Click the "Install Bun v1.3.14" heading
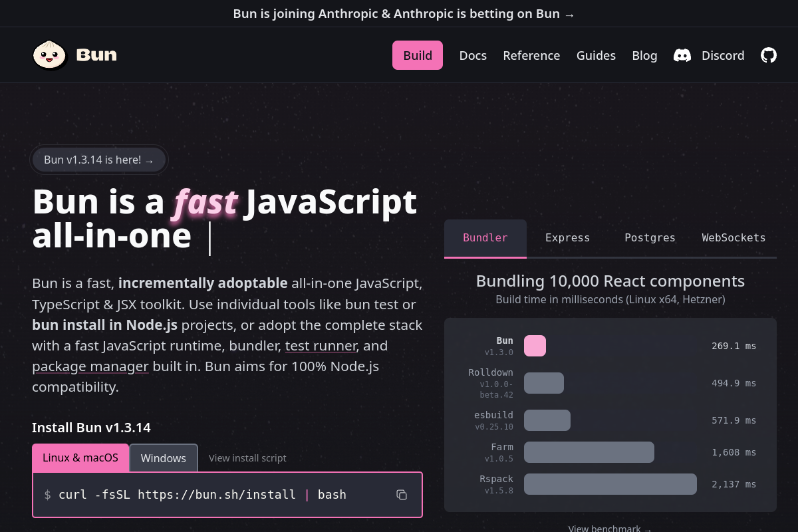798x532 pixels. tap(91, 428)
